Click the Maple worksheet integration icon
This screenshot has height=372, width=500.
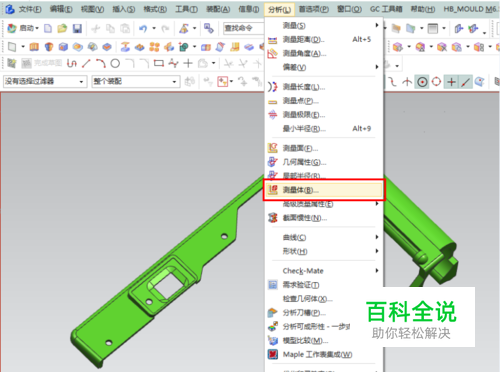(273, 354)
